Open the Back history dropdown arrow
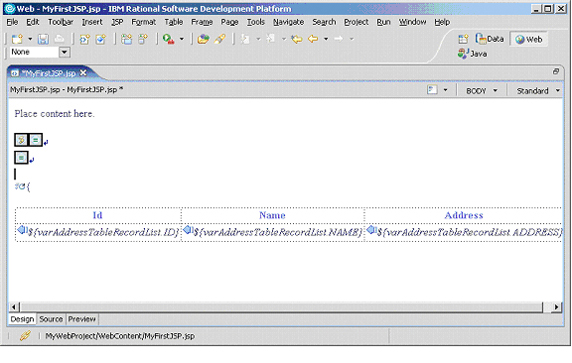The image size is (572, 363). coord(326,39)
